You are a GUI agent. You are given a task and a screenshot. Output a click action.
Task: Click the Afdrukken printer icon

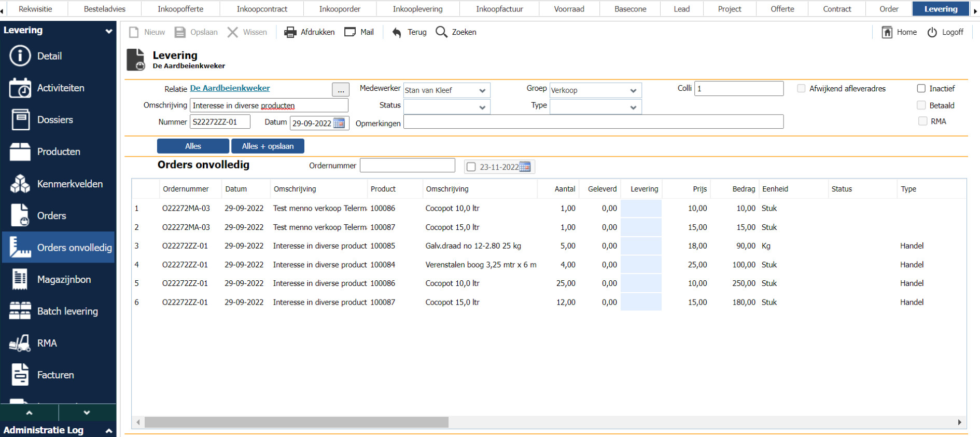(x=290, y=32)
